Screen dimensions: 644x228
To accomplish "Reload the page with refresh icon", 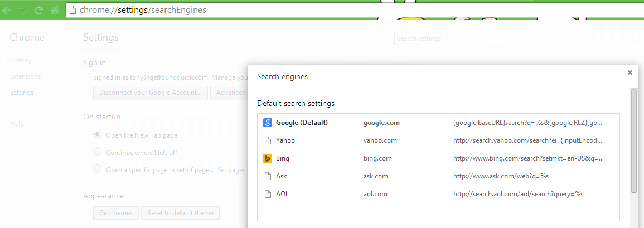I will (x=39, y=10).
